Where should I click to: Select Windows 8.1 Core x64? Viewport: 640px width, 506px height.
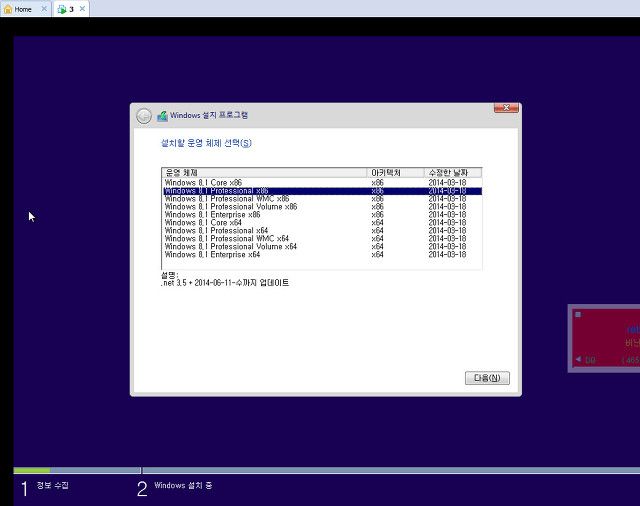tap(322, 223)
